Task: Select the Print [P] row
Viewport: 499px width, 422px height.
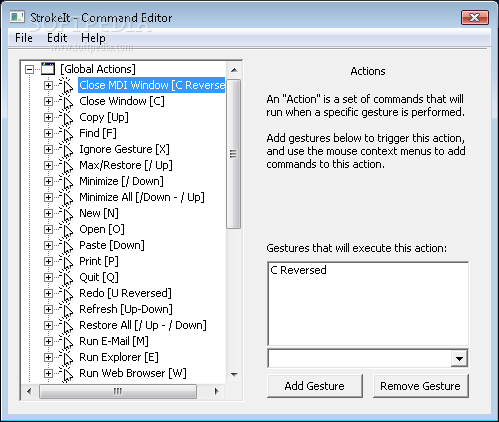Action: 99,261
